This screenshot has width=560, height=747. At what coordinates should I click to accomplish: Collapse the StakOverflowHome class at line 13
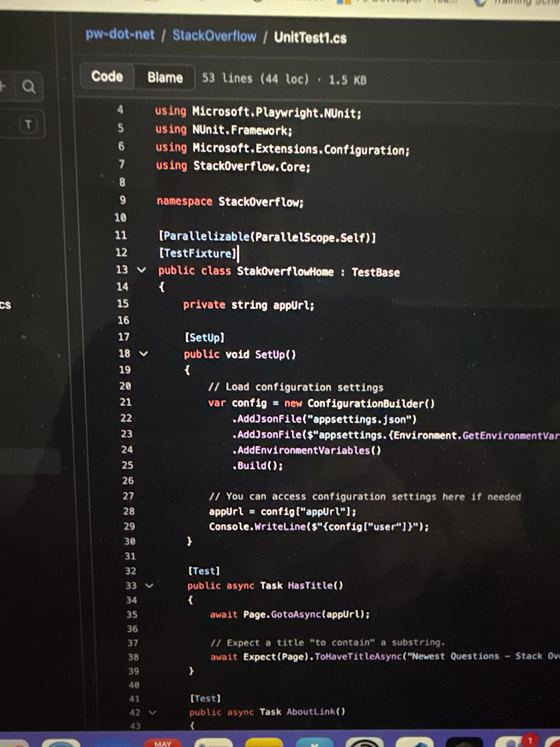[141, 270]
